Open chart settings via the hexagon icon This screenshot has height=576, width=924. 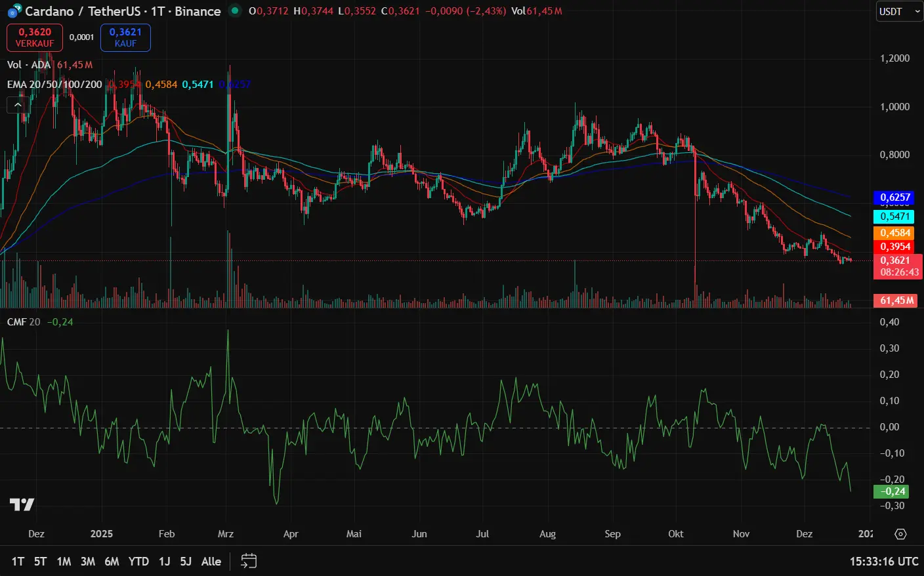[x=899, y=534]
